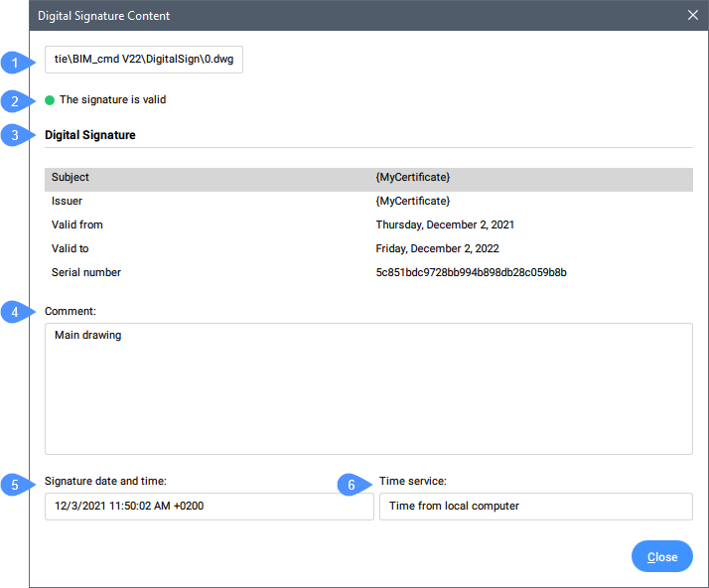
Task: Select the Issuer row
Action: tap(367, 202)
